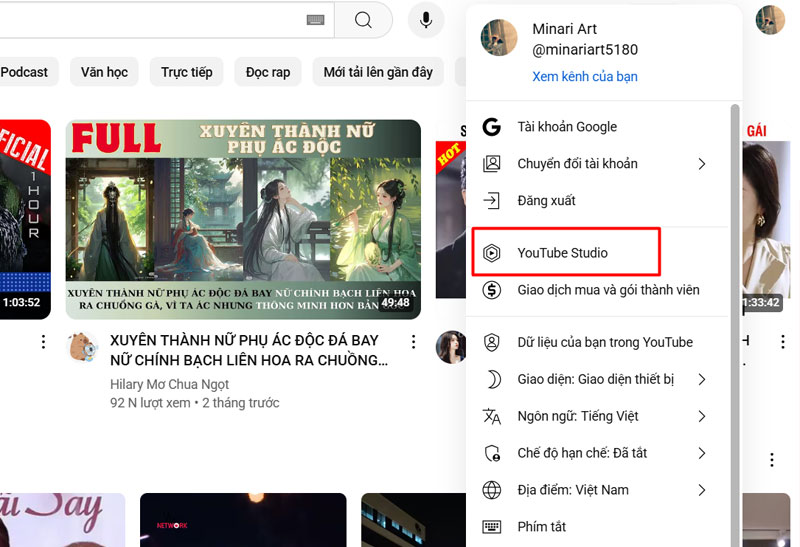
Task: Click the globe location icon
Action: pos(492,490)
